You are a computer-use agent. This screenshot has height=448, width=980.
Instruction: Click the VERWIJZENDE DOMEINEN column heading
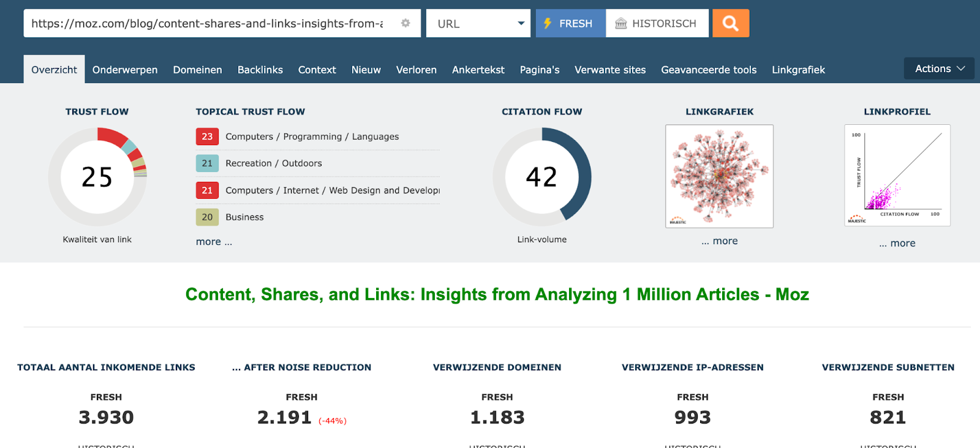(497, 367)
